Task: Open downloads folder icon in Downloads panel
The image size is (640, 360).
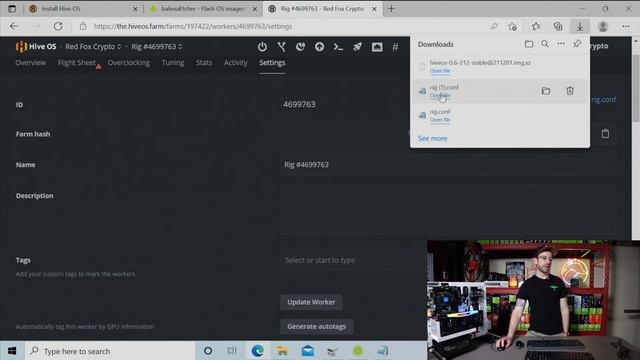Action: [529, 44]
